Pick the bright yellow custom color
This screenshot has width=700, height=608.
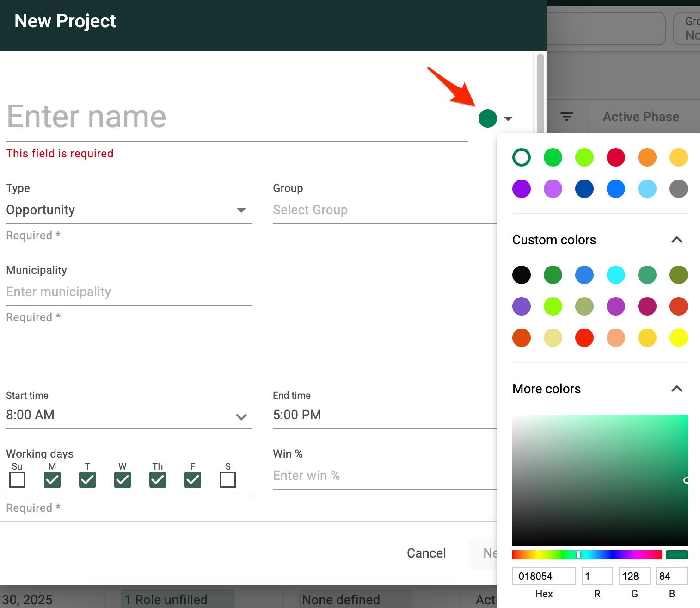(679, 338)
